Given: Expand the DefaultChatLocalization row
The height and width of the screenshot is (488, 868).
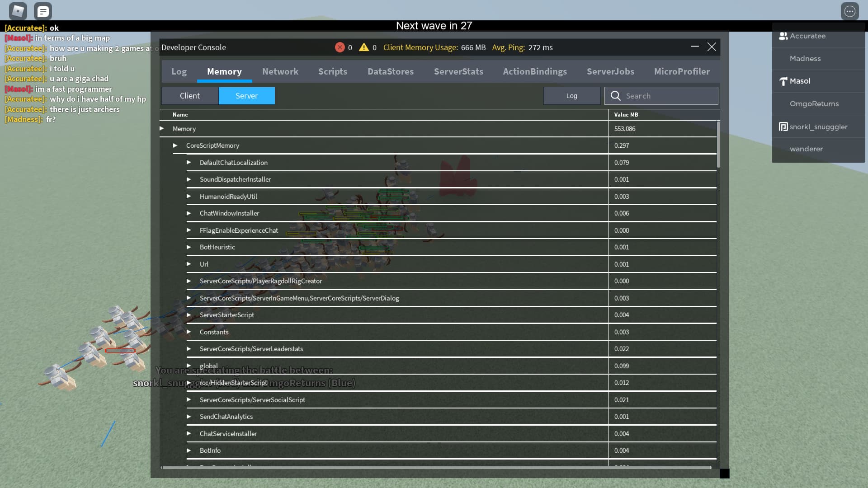Looking at the screenshot, I should point(189,163).
